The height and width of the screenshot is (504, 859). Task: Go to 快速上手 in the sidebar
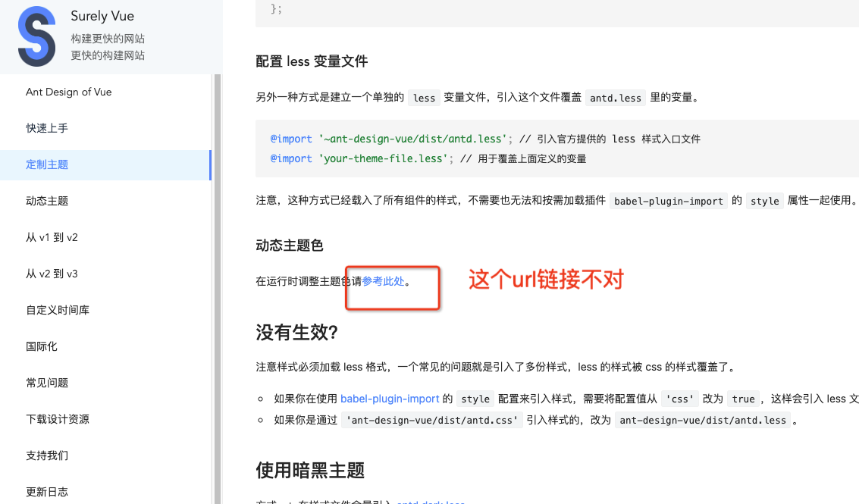pyautogui.click(x=47, y=128)
